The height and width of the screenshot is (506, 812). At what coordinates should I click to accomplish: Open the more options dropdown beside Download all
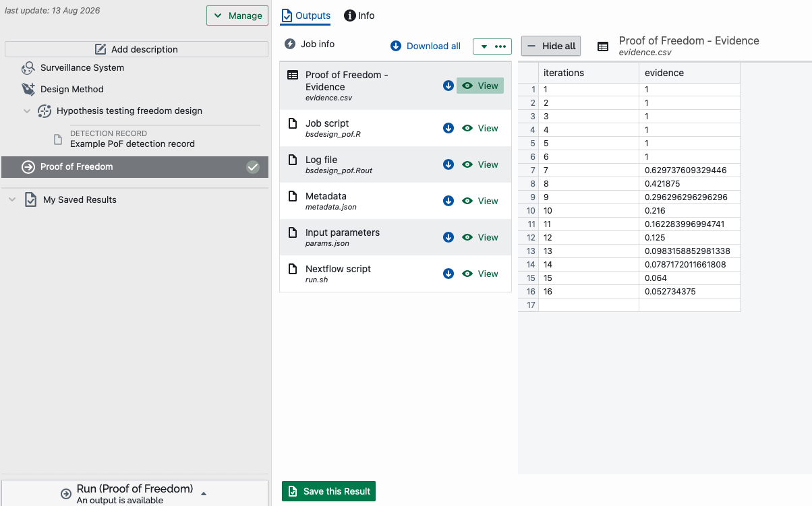(492, 46)
